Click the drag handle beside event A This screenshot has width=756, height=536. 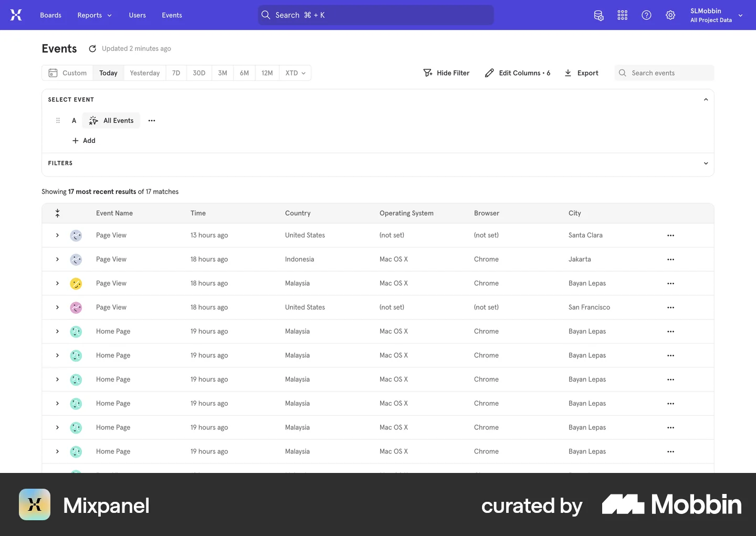click(58, 120)
